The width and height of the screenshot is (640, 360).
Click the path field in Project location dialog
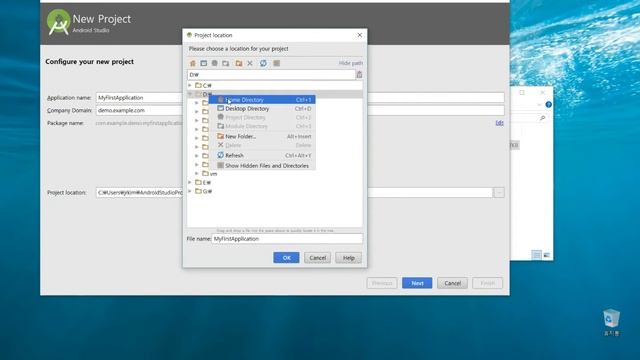271,75
